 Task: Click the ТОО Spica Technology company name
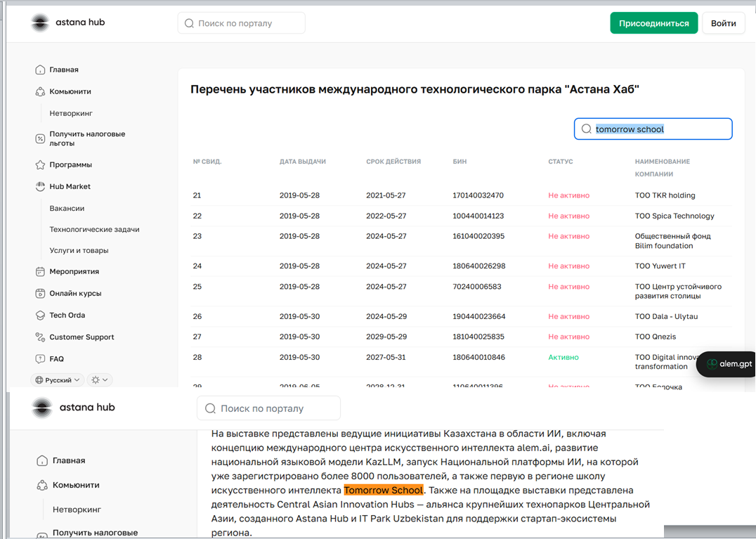click(674, 216)
